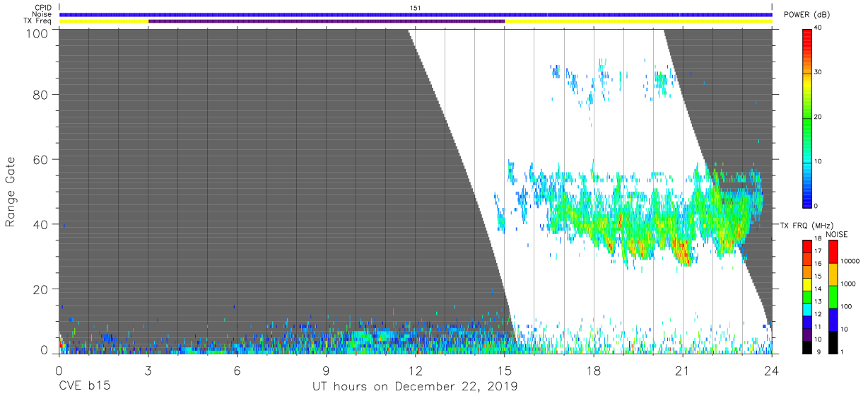The width and height of the screenshot is (868, 401).
Task: Select the cyan 12–13 MHz frequency swatch
Action: 807,308
